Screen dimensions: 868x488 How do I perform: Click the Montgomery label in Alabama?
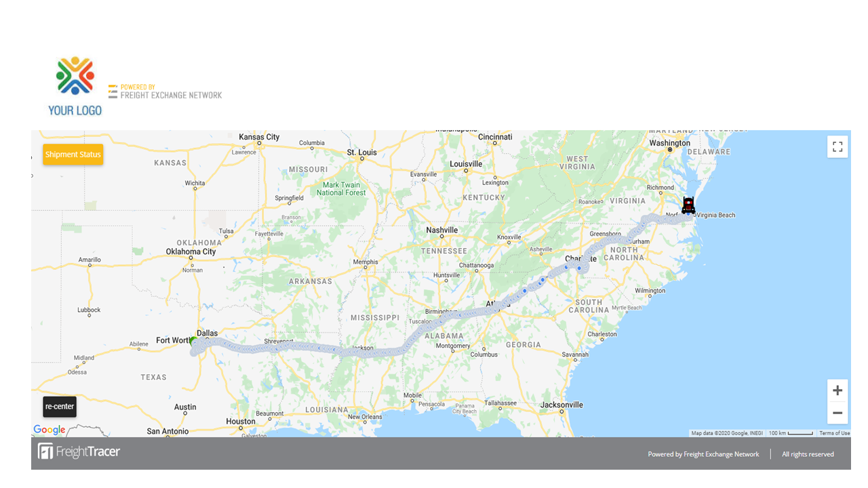[x=453, y=346]
